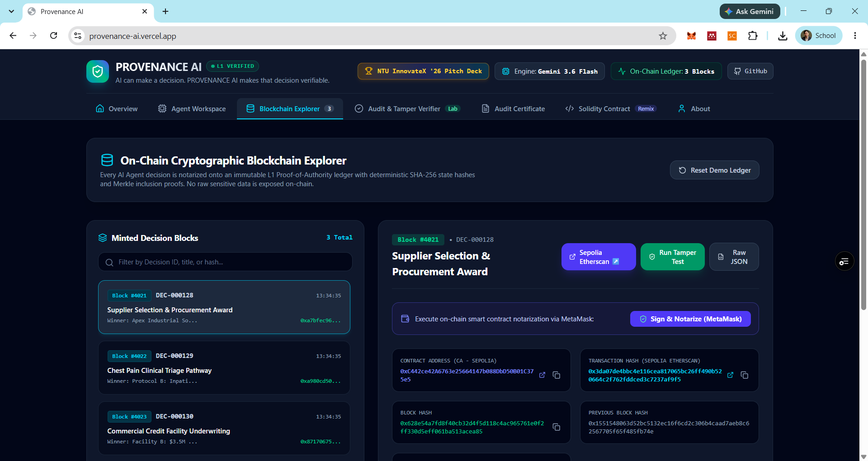Click the block hash value 0x628e54a7

(x=472, y=428)
